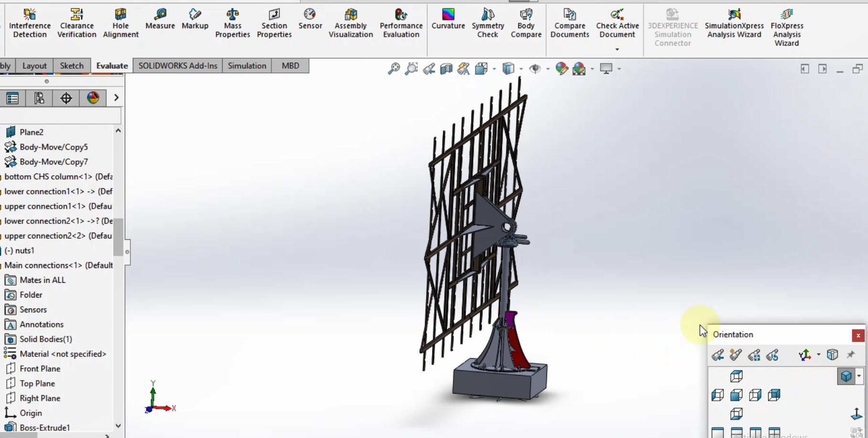Open the DimXpertManager tab
This screenshot has width=868, height=438.
pyautogui.click(x=66, y=98)
